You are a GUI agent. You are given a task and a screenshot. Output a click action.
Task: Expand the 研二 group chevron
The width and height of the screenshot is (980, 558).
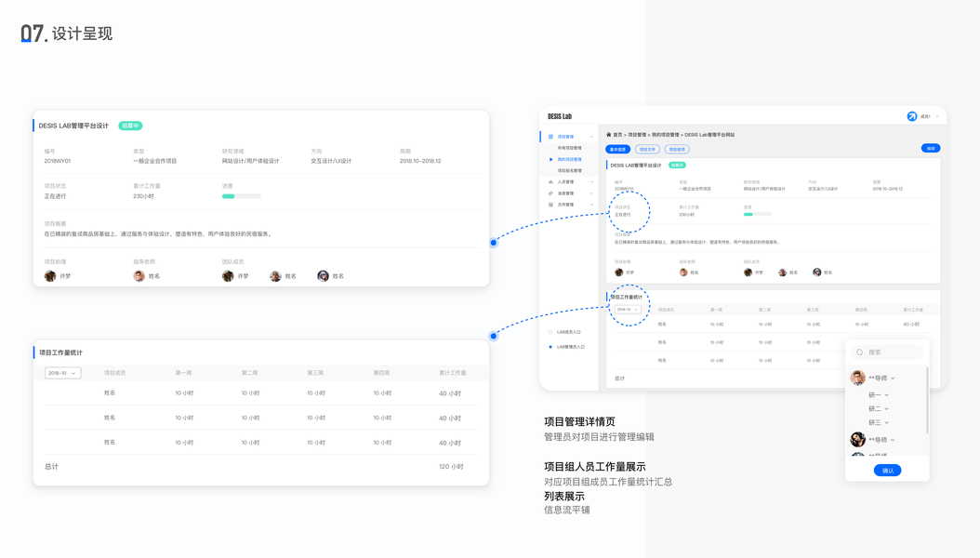tap(886, 408)
